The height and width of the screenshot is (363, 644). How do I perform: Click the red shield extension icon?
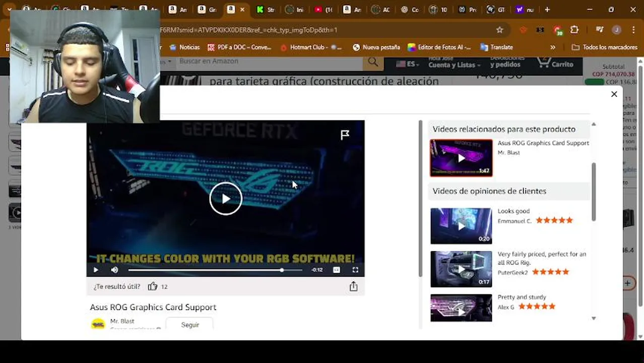523,30
